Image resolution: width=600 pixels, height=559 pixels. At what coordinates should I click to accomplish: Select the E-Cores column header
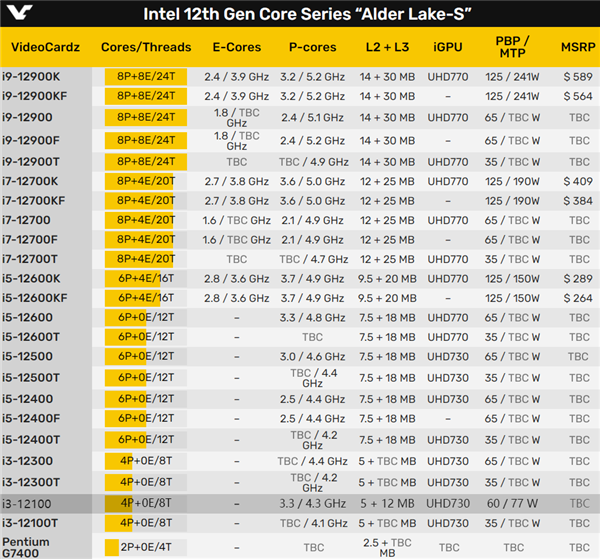tap(236, 47)
